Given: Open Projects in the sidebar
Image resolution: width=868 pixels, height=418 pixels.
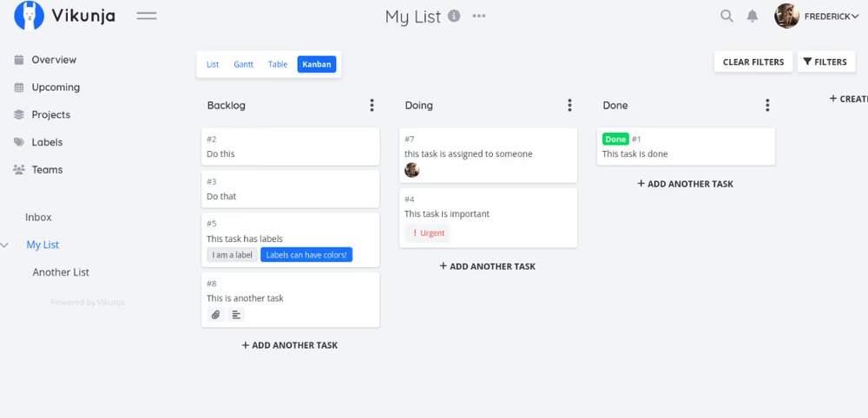Looking at the screenshot, I should pyautogui.click(x=51, y=115).
